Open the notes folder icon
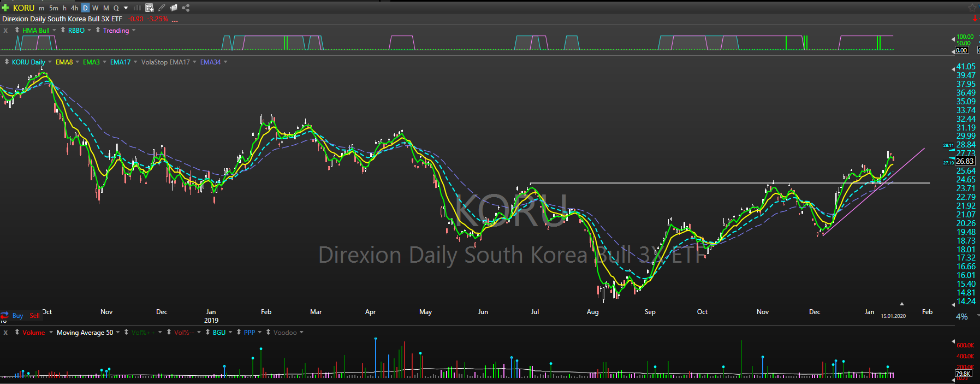980x384 pixels. [174, 8]
